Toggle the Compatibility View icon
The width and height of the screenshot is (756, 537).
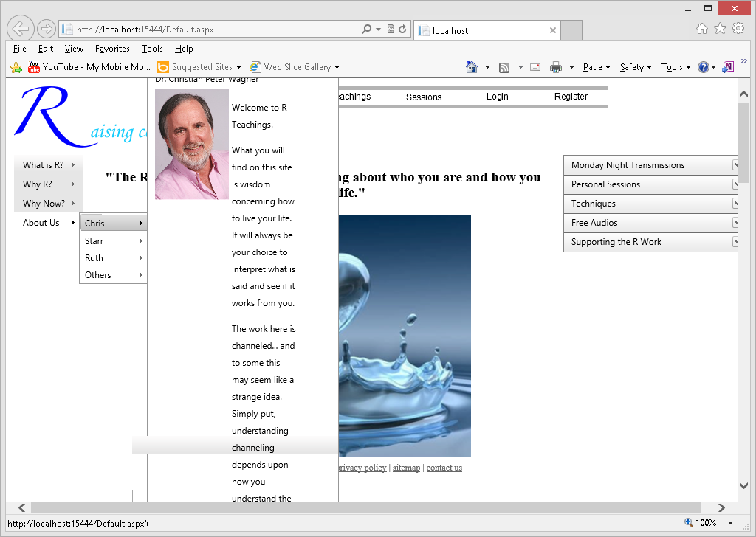pos(391,30)
